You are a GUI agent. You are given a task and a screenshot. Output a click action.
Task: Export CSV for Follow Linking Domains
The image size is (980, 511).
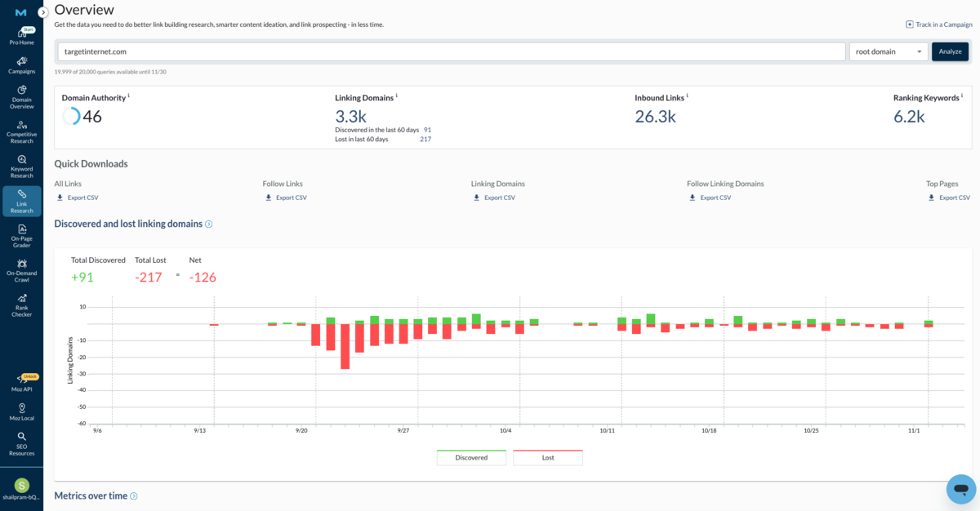(710, 198)
